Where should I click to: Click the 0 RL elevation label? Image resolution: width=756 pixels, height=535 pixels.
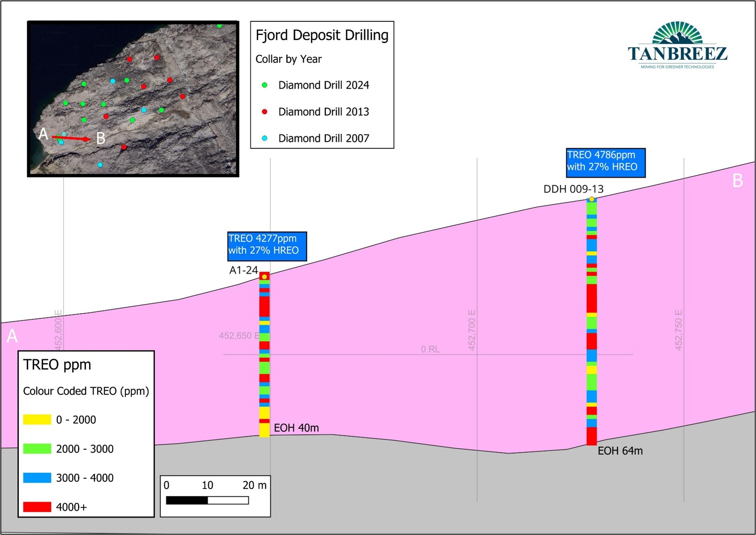pyautogui.click(x=430, y=349)
